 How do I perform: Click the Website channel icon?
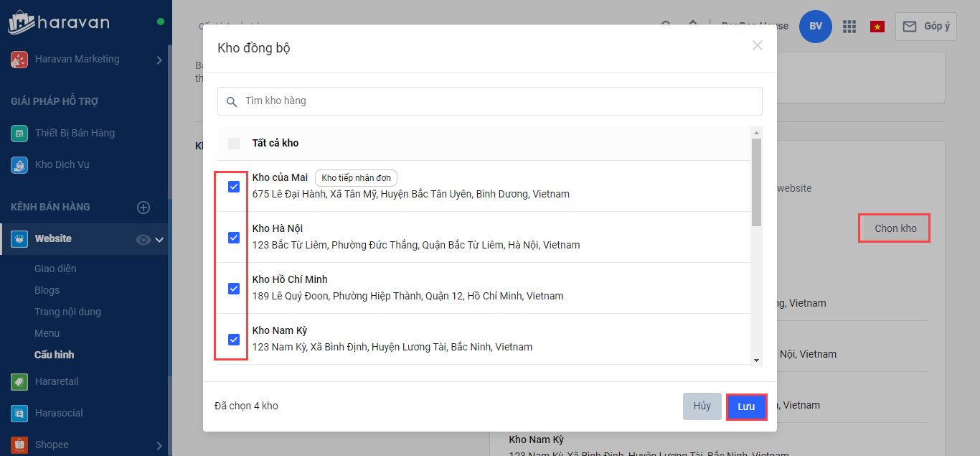point(19,239)
